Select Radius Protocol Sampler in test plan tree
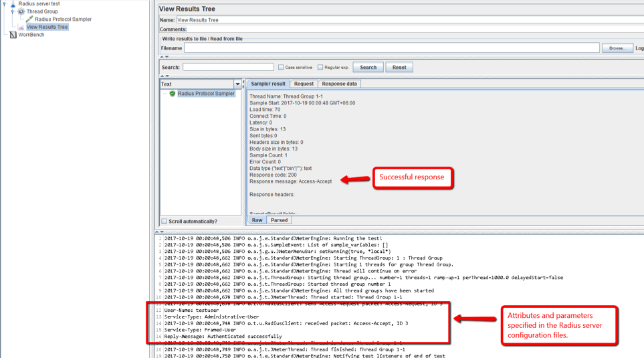The image size is (644, 358). 63,19
